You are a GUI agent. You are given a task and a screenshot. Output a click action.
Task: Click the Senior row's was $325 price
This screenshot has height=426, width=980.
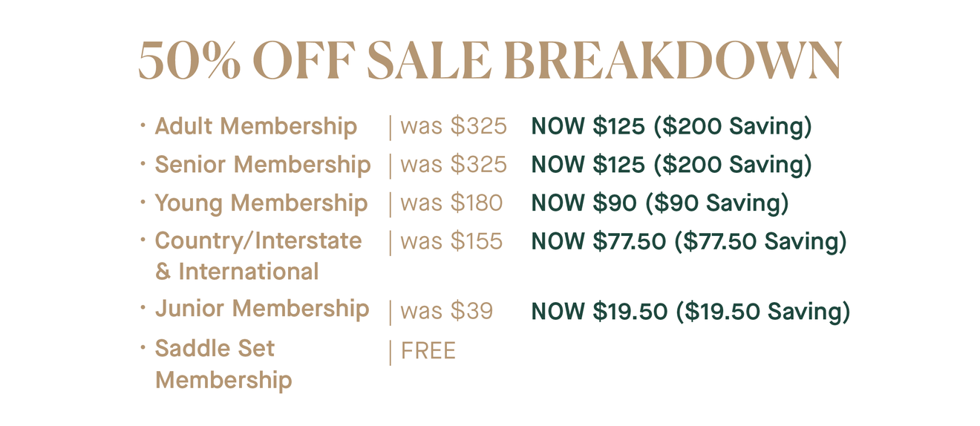pyautogui.click(x=453, y=165)
